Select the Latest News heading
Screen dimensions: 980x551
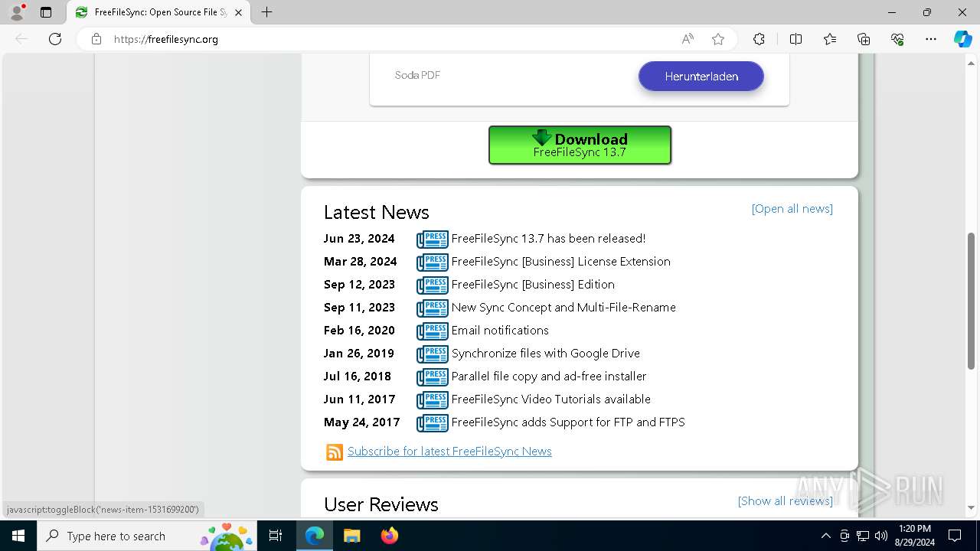tap(376, 212)
